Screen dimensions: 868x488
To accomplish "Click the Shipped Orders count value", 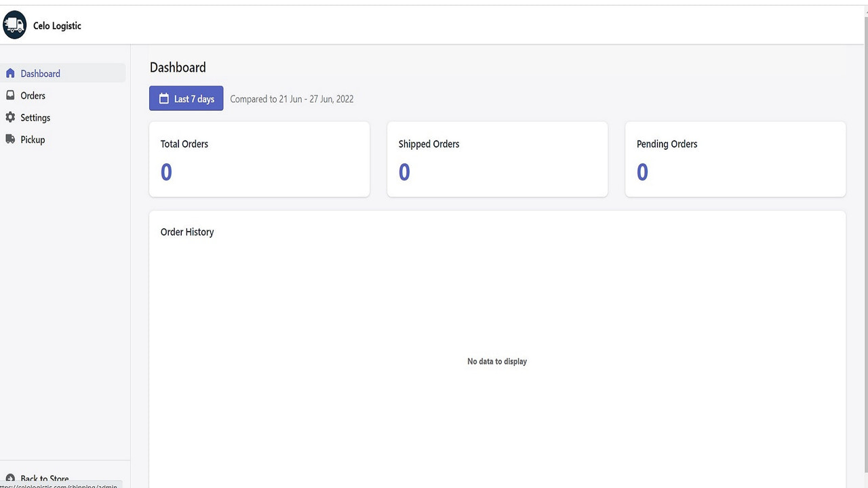I will coord(404,172).
